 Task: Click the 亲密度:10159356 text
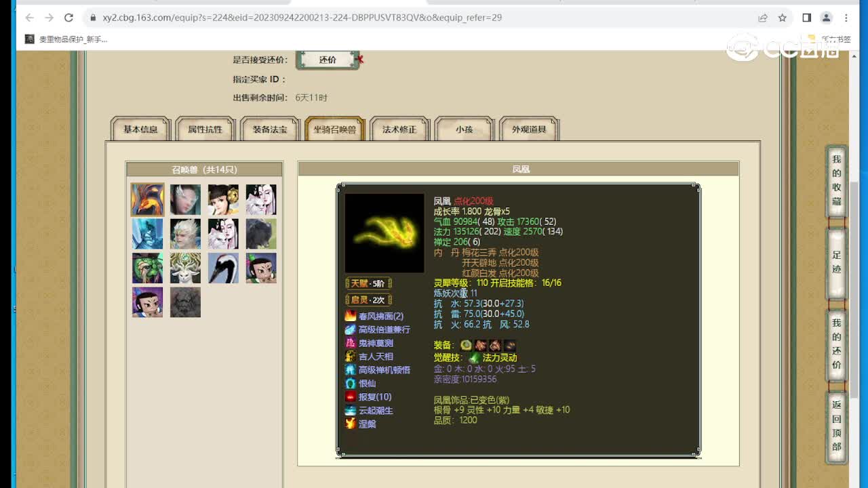click(465, 379)
